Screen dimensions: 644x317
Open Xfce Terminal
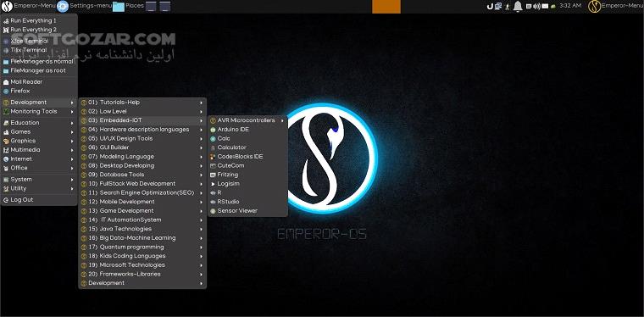[x=39, y=41]
